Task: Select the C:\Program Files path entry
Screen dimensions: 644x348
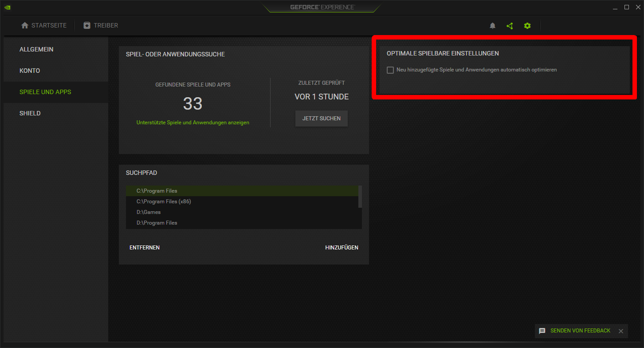Action: tap(242, 191)
